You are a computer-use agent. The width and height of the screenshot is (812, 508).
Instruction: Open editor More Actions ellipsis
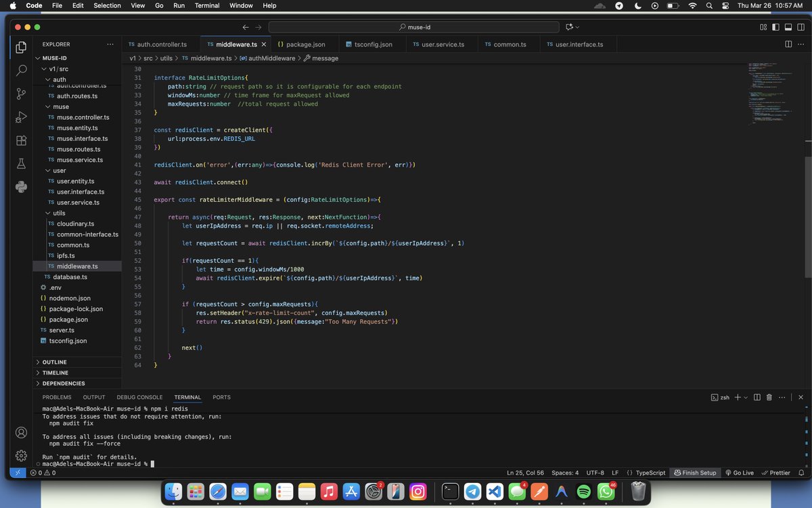[801, 44]
